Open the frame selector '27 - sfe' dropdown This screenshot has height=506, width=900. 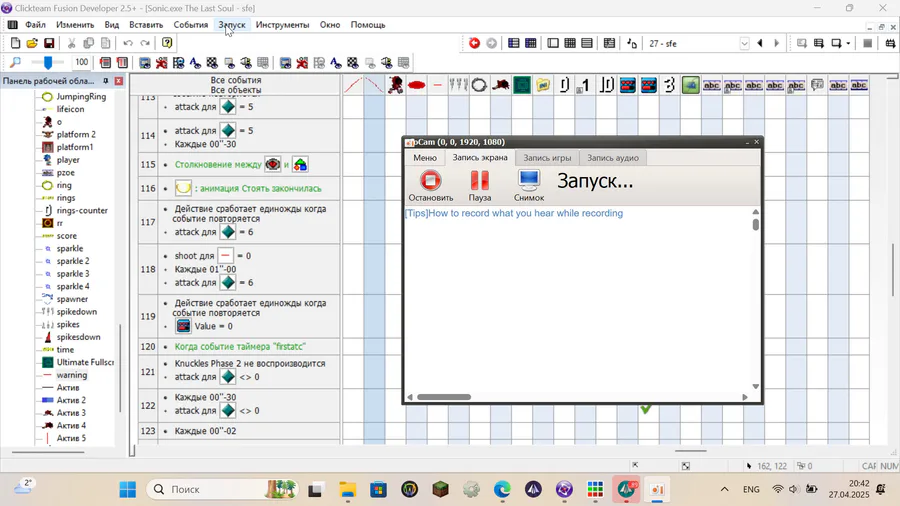click(x=744, y=44)
